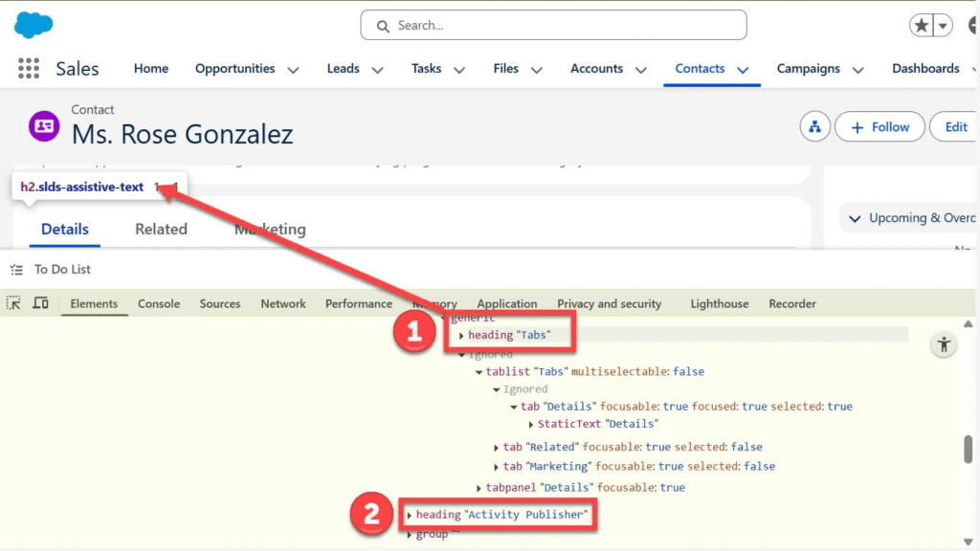Click the To Do List icon
The width and height of the screenshot is (980, 551).
click(x=16, y=269)
